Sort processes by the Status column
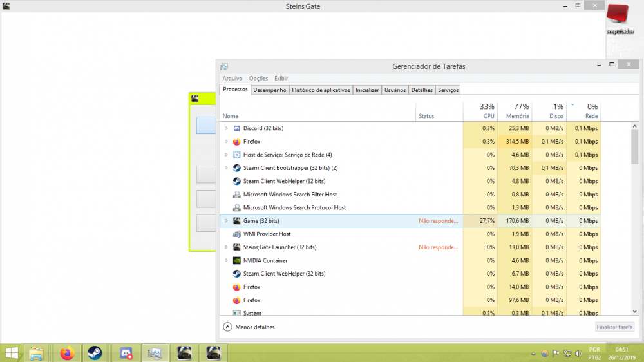Image resolution: width=644 pixels, height=362 pixels. tap(439, 111)
